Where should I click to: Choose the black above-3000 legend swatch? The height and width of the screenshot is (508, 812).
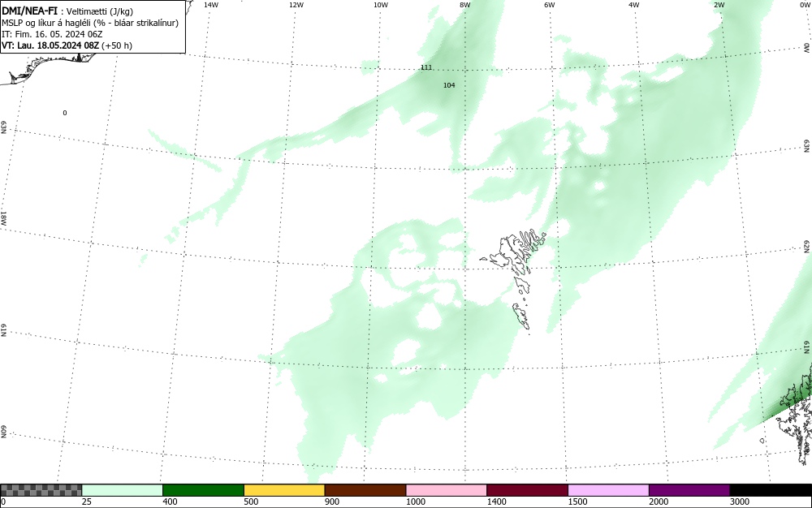point(771,490)
